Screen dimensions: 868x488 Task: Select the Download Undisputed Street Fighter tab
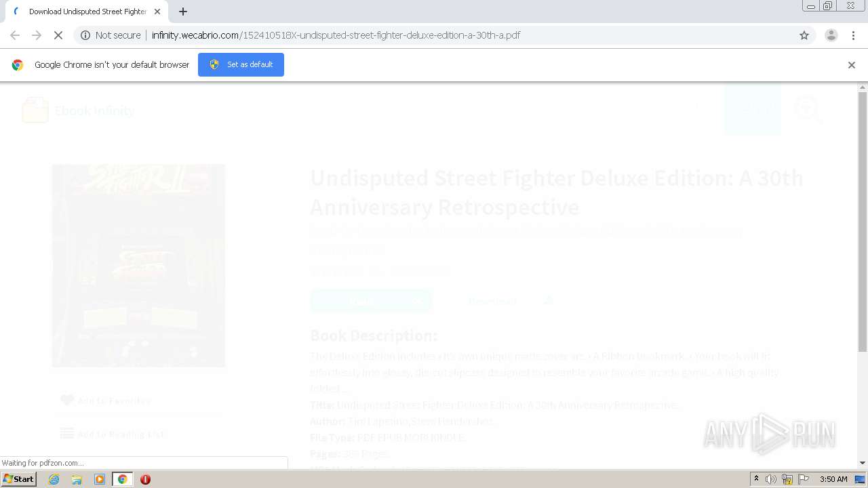point(87,12)
